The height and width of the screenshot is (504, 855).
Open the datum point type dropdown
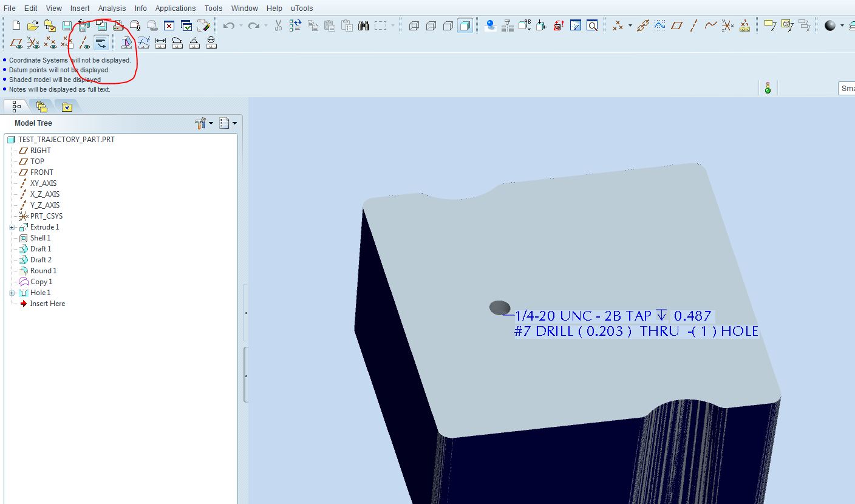pyautogui.click(x=630, y=26)
